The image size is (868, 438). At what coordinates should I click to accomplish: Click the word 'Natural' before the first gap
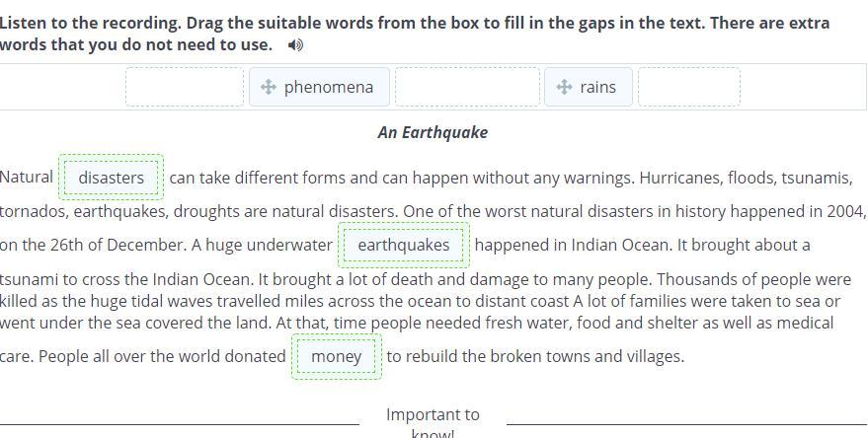pos(27,178)
